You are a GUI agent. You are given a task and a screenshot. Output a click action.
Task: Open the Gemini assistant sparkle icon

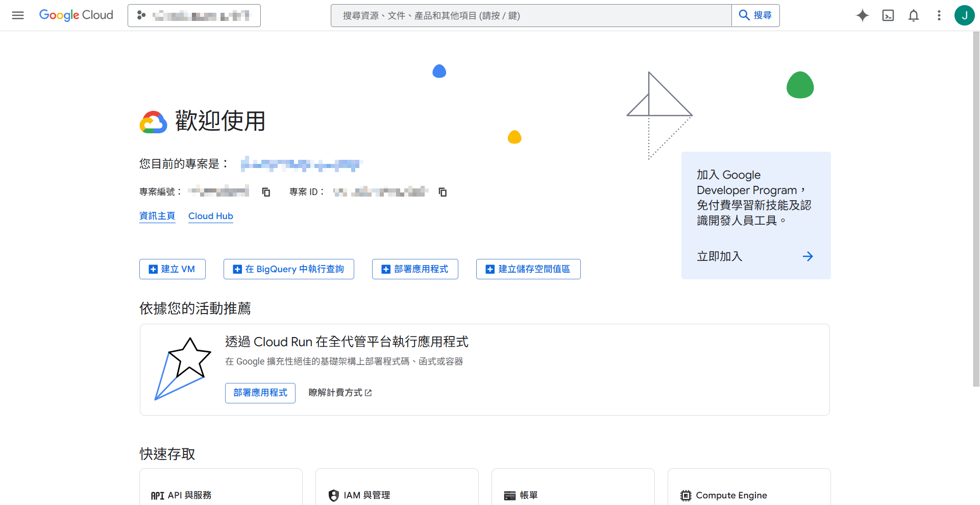click(x=863, y=15)
